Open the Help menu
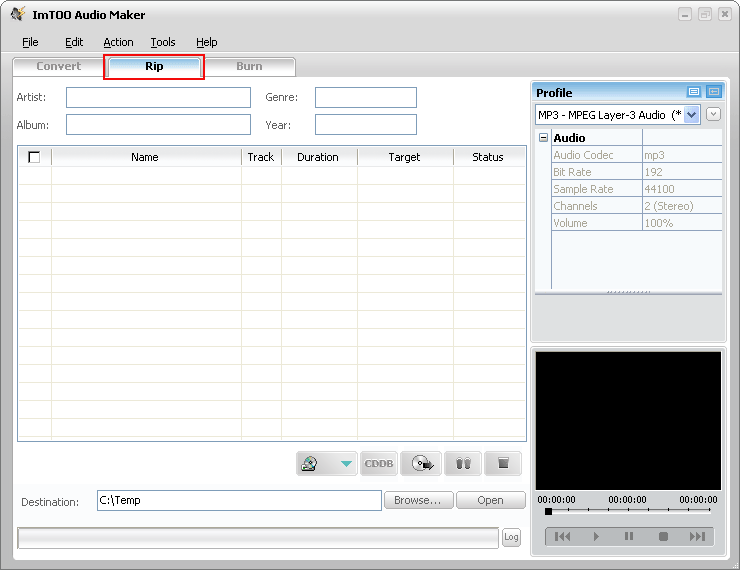740x570 pixels. click(x=207, y=42)
